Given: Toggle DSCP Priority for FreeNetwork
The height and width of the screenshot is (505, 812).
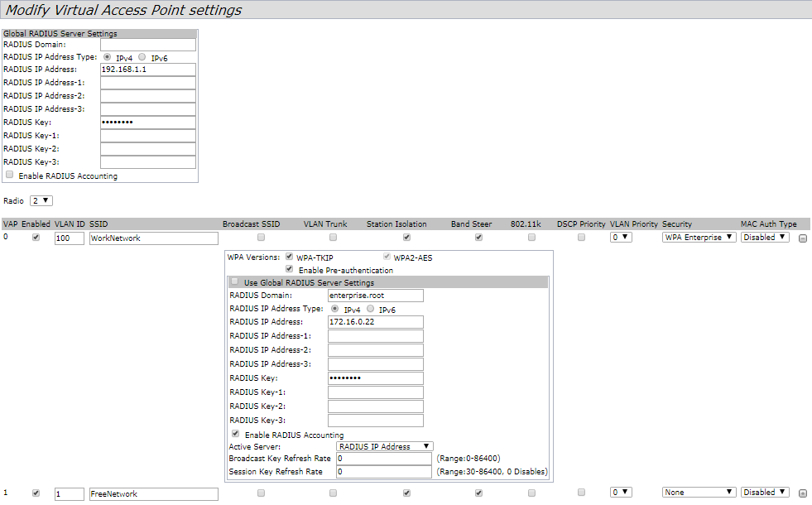Looking at the screenshot, I should click(x=581, y=492).
